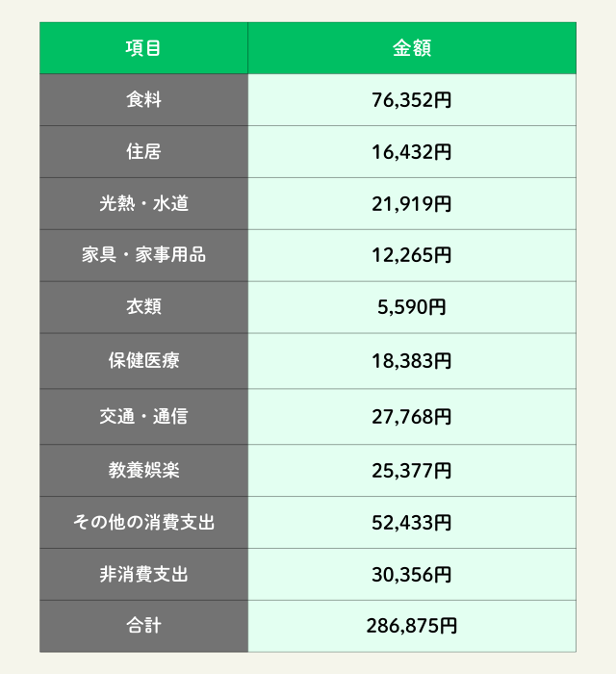Select the 合計 total row label
Viewport: 616px width, 674px height.
pyautogui.click(x=143, y=626)
